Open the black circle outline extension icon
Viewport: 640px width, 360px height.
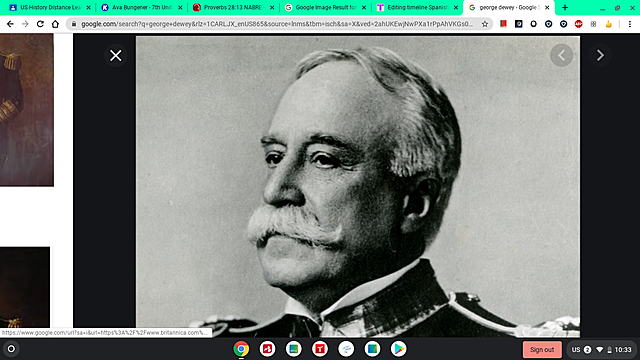tap(533, 24)
